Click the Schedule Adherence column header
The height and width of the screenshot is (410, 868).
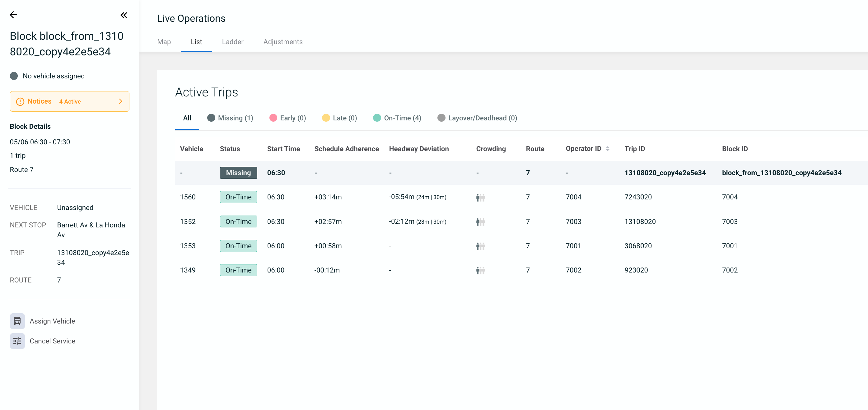(x=346, y=149)
